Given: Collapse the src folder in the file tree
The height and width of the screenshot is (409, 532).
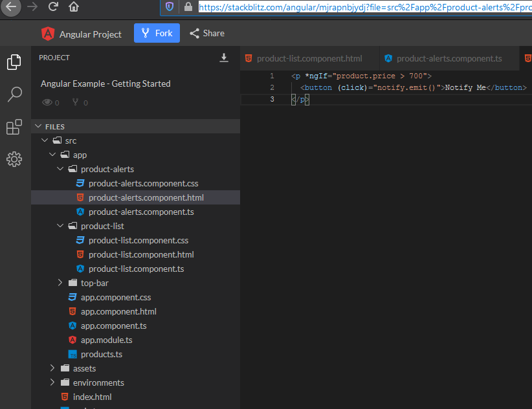Looking at the screenshot, I should (45, 140).
